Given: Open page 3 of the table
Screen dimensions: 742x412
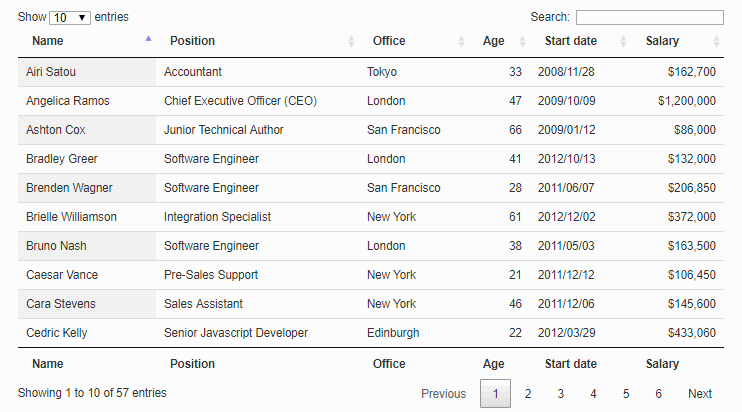Looking at the screenshot, I should click(x=561, y=394).
